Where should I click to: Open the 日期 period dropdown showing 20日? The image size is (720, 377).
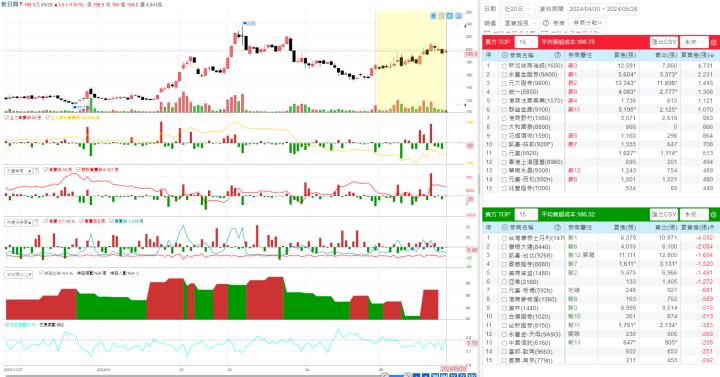[x=518, y=9]
